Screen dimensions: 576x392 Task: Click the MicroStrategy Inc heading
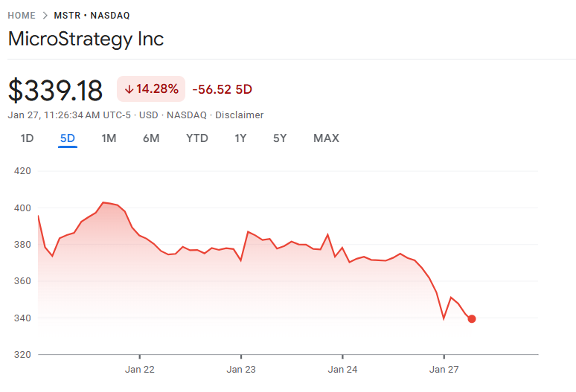point(86,39)
